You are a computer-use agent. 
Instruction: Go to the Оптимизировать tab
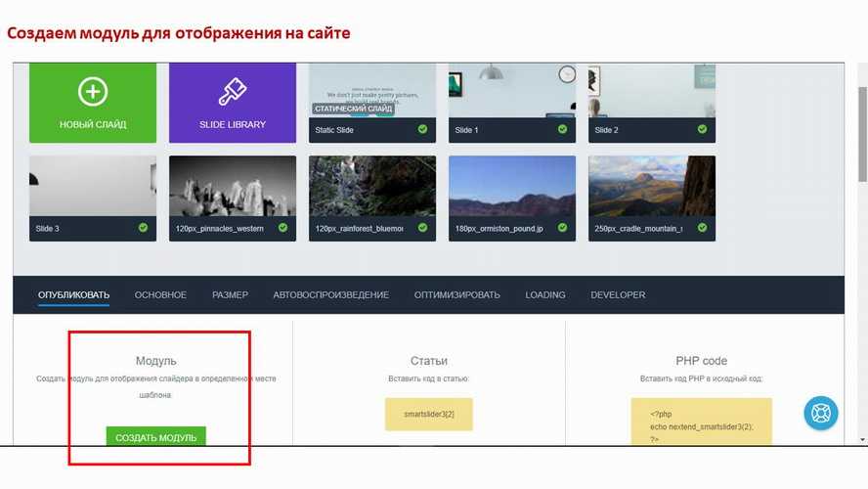(x=456, y=295)
